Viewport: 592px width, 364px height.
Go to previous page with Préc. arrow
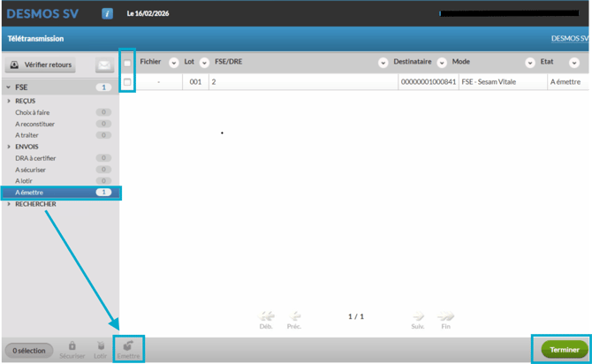pyautogui.click(x=295, y=316)
